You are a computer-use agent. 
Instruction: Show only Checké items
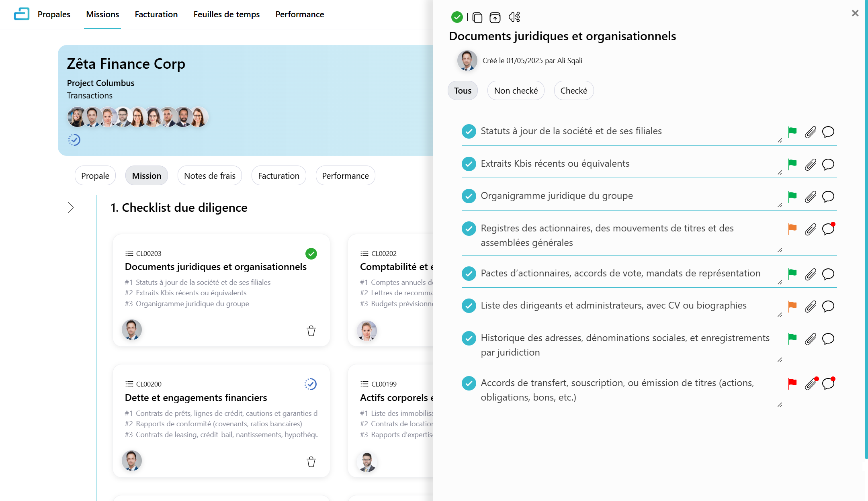(573, 91)
